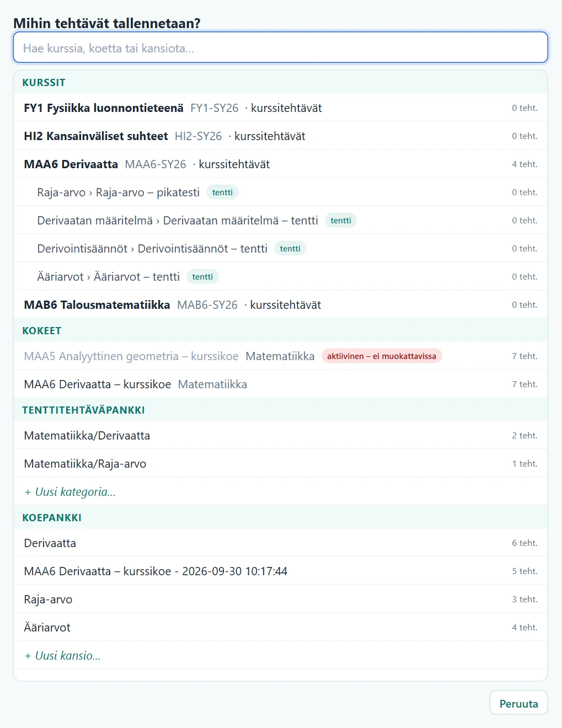Select Derivaatta folder in Koepankki

click(x=280, y=543)
